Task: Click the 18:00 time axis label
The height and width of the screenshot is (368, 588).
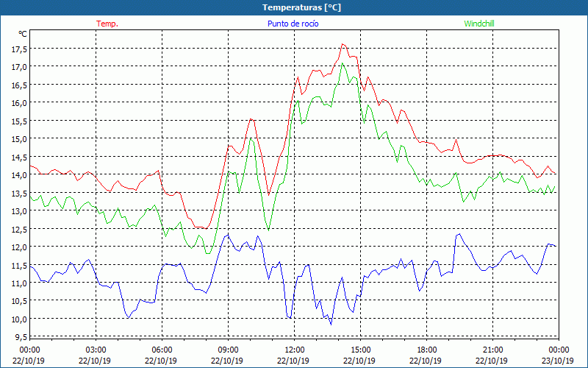Action: click(426, 350)
